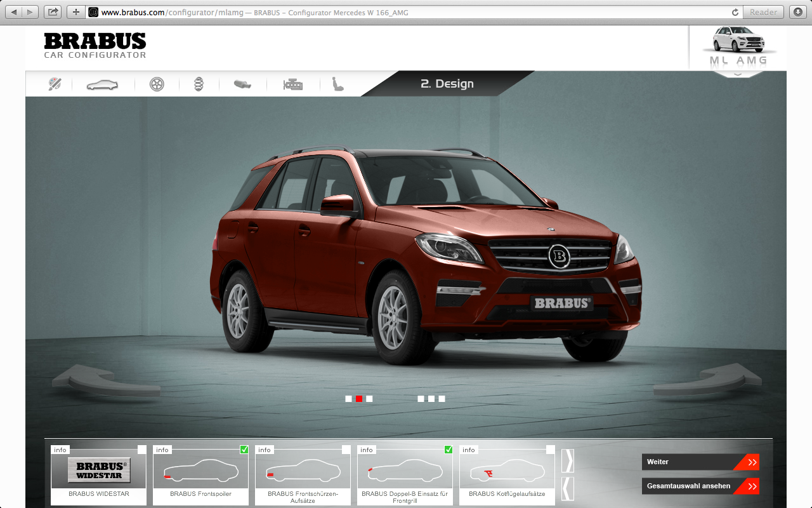812x508 pixels.
Task: Open info for BRABUS Frontspoiler
Action: 162,450
